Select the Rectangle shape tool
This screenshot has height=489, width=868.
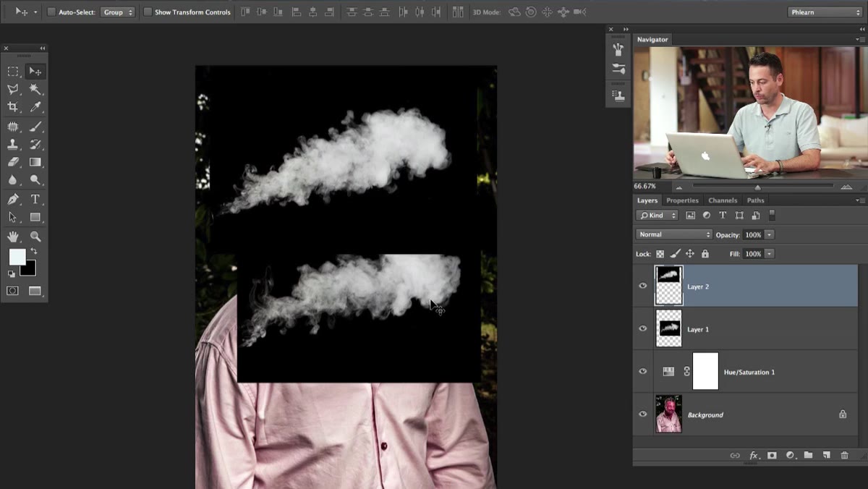tap(35, 217)
